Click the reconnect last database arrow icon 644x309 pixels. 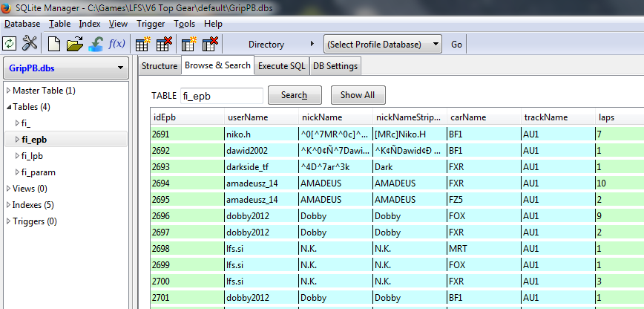96,43
